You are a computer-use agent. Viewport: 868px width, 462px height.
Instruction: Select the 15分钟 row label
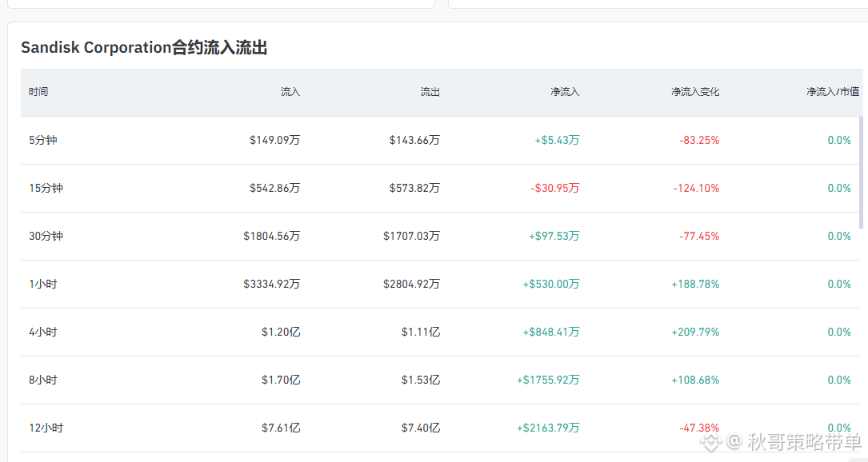46,188
